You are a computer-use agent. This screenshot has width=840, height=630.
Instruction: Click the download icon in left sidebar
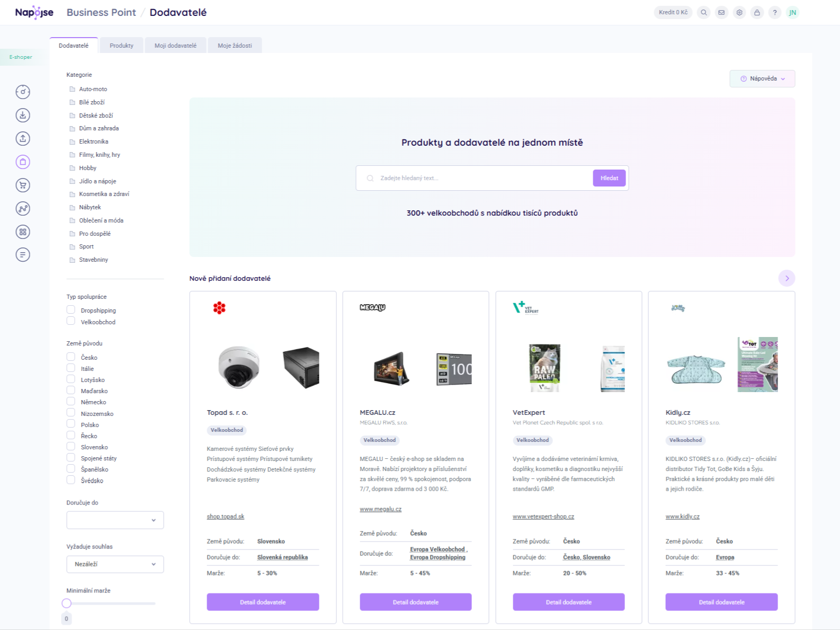coord(23,115)
